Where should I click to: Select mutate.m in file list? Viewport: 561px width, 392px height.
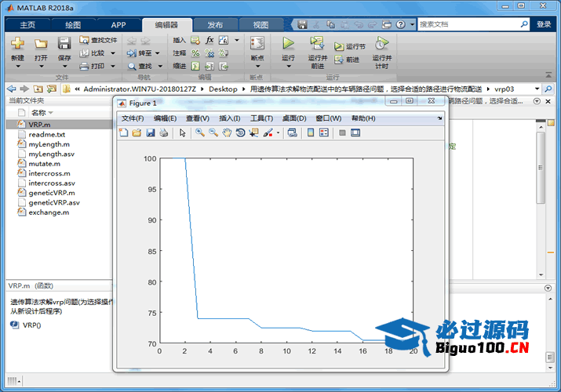click(59, 164)
